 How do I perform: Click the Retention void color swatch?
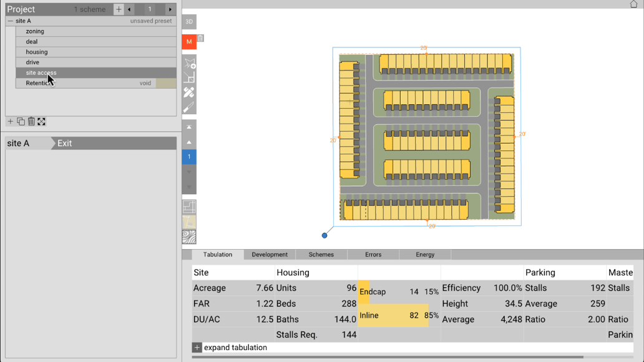click(x=166, y=83)
